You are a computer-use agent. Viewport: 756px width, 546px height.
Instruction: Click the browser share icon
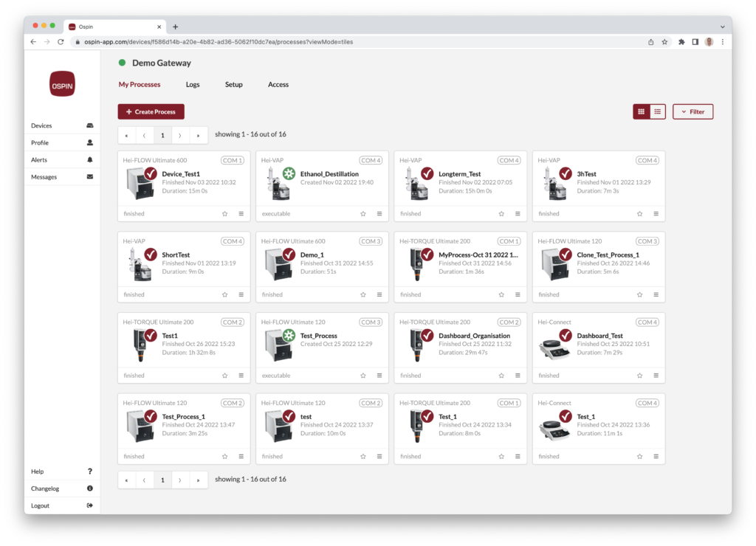coord(651,42)
